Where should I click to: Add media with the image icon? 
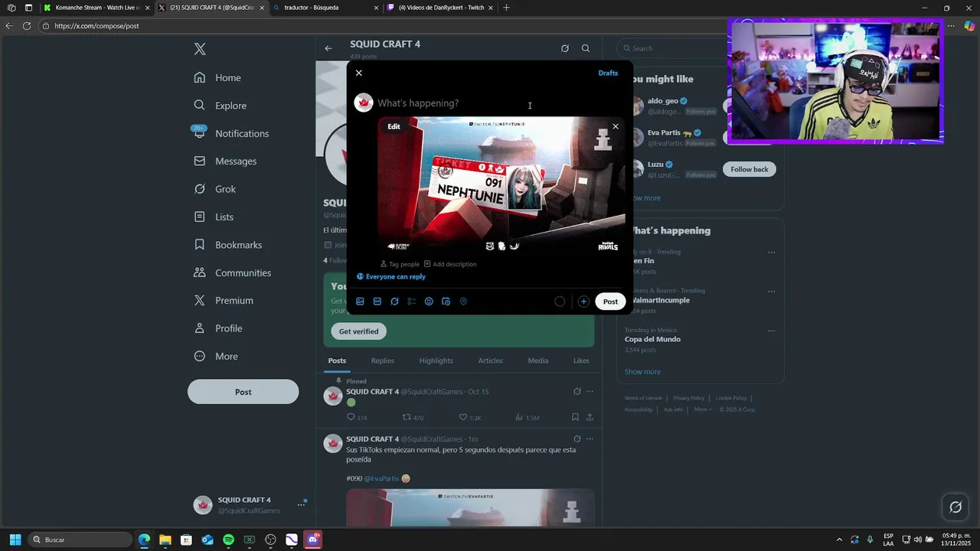(x=360, y=302)
